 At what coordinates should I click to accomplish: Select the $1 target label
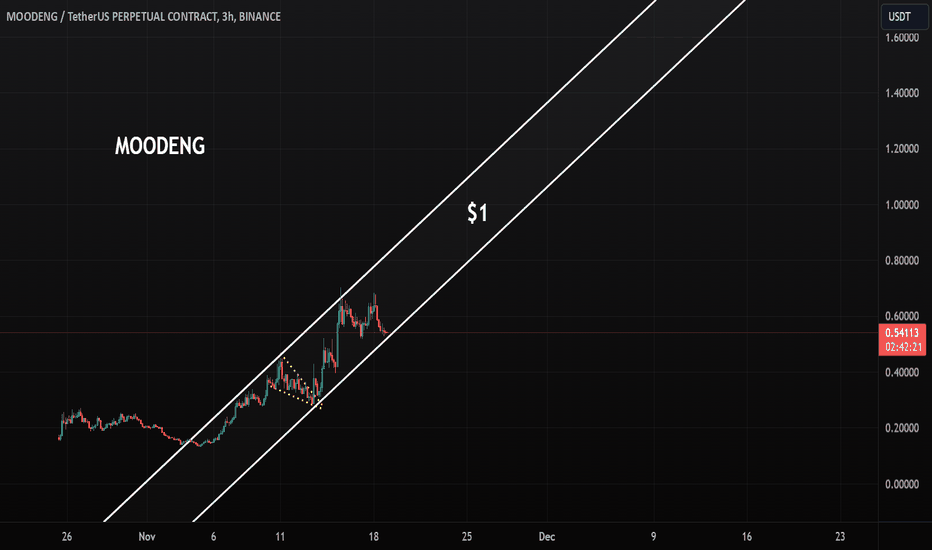(477, 213)
